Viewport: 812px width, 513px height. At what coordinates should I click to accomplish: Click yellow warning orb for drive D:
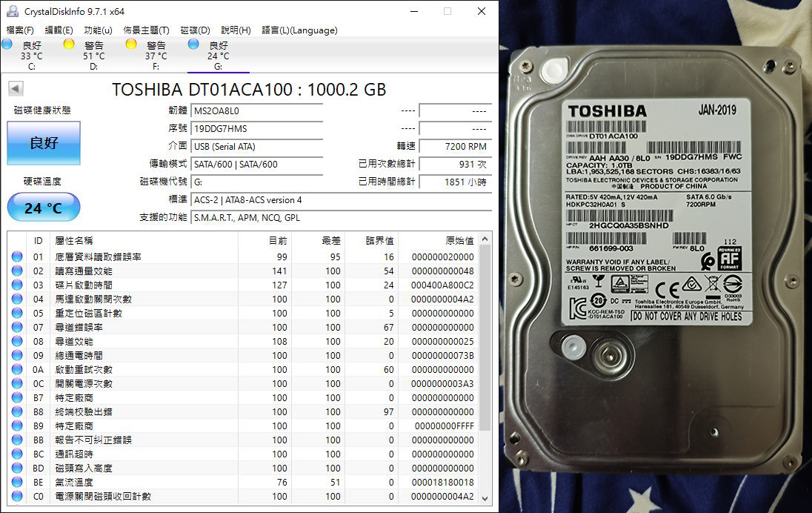[x=69, y=44]
